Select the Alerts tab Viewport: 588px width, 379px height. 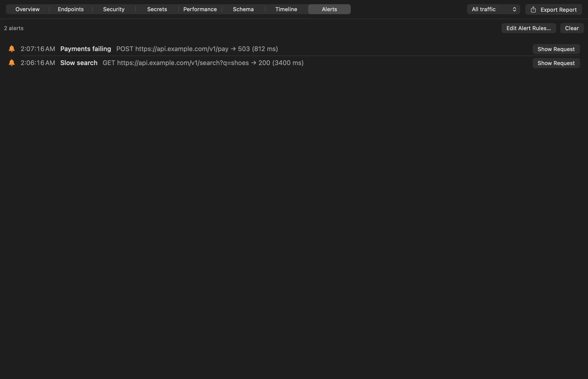pyautogui.click(x=329, y=9)
